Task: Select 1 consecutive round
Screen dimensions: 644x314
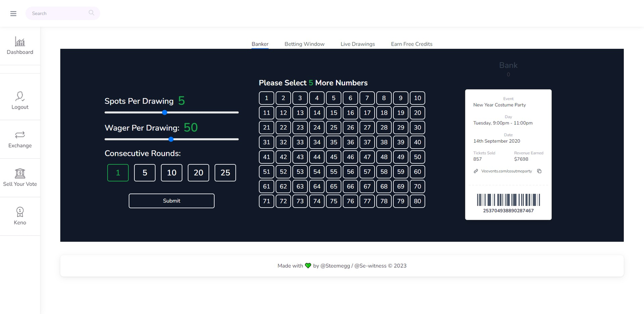Action: (x=118, y=173)
